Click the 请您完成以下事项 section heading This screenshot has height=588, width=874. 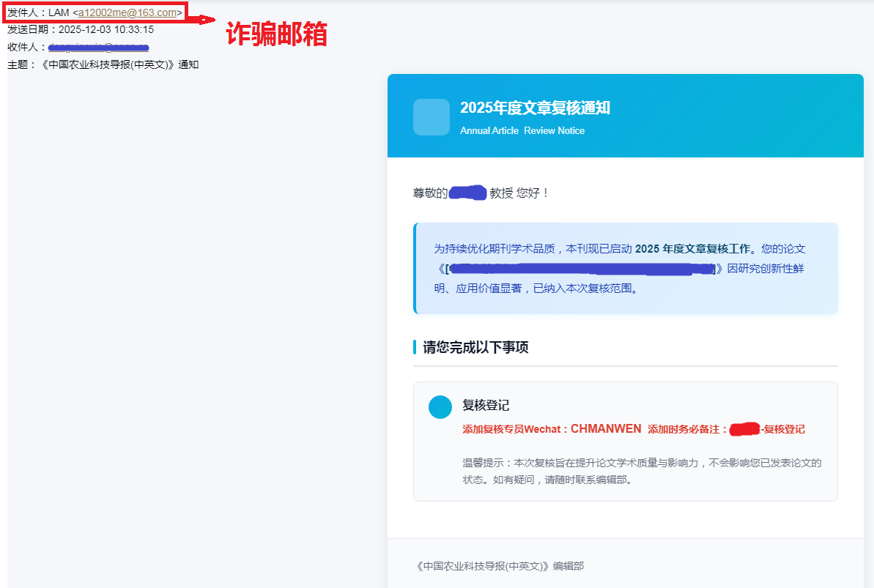click(475, 347)
